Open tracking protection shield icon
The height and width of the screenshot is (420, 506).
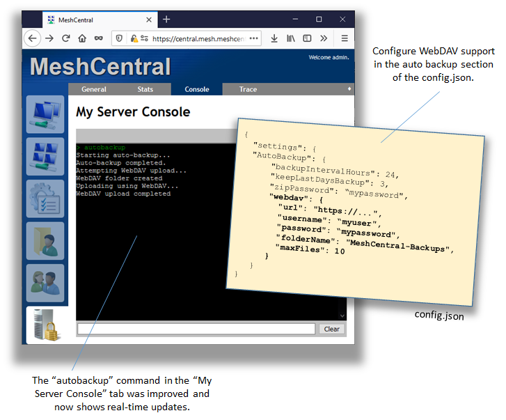(x=119, y=39)
